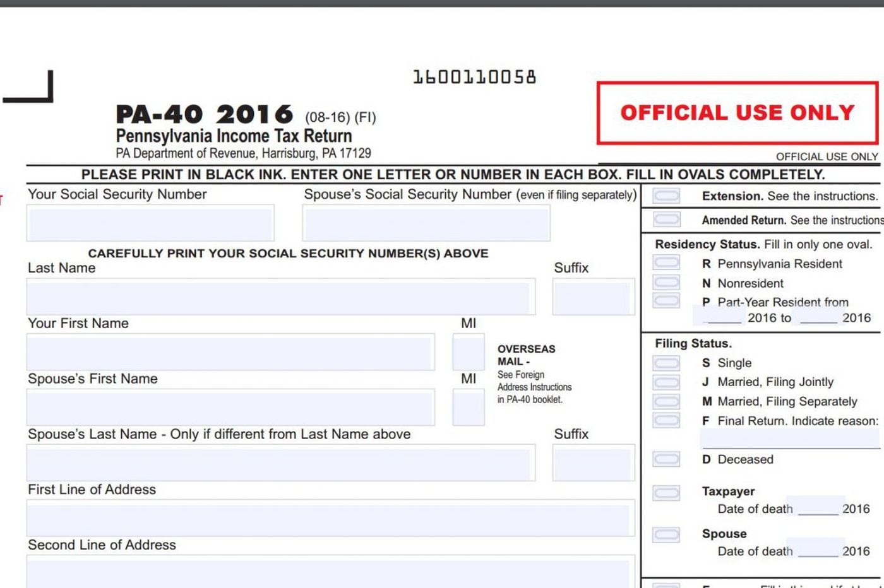Image resolution: width=884 pixels, height=588 pixels.
Task: Focus the First Line of Address field
Action: click(330, 519)
